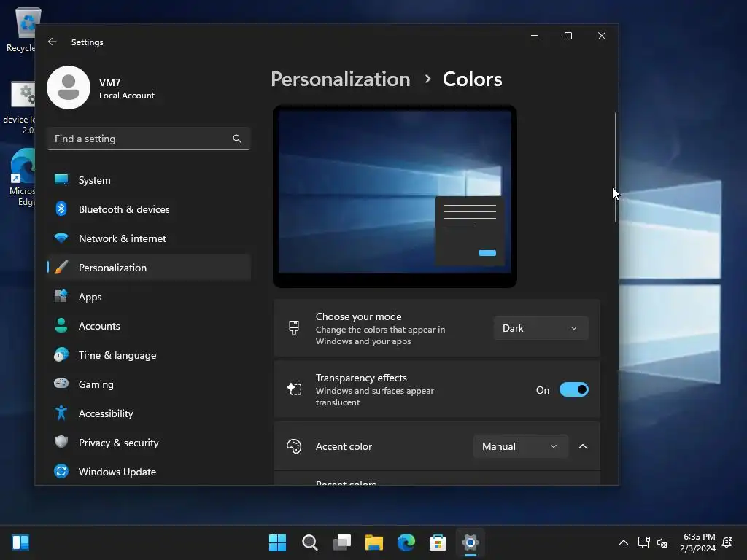Viewport: 747px width, 560px height.
Task: Open Microsoft Store from the taskbar
Action: point(438,542)
